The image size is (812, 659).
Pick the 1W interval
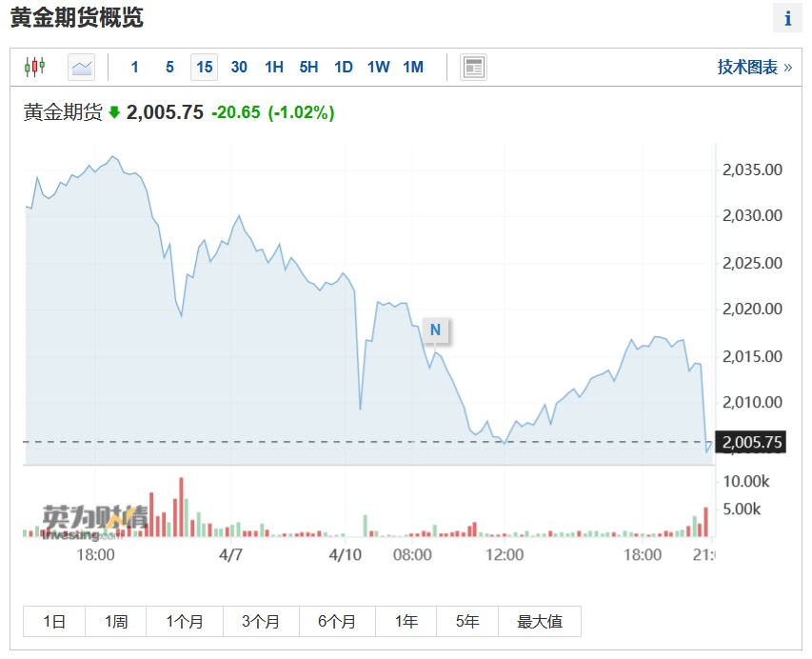pyautogui.click(x=378, y=67)
